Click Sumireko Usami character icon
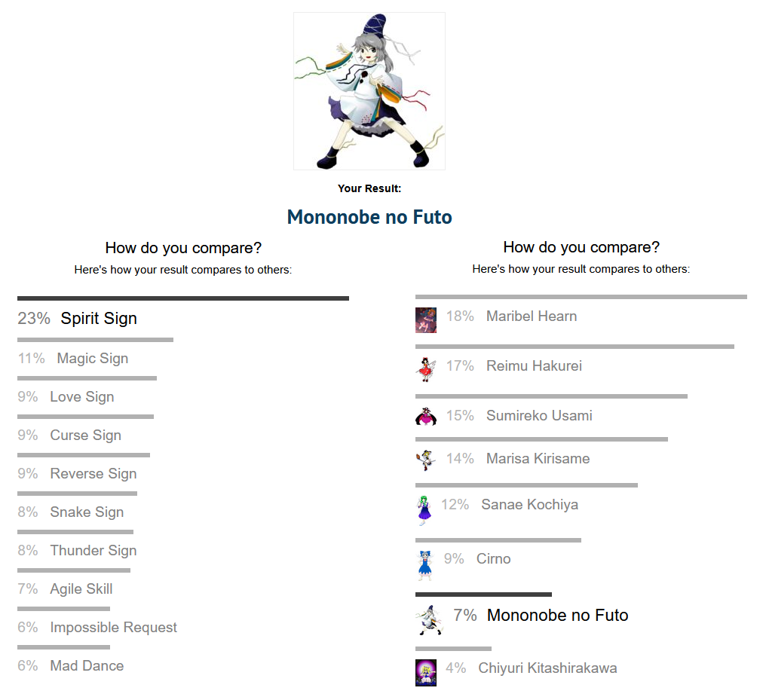The width and height of the screenshot is (763, 700). pyautogui.click(x=426, y=416)
